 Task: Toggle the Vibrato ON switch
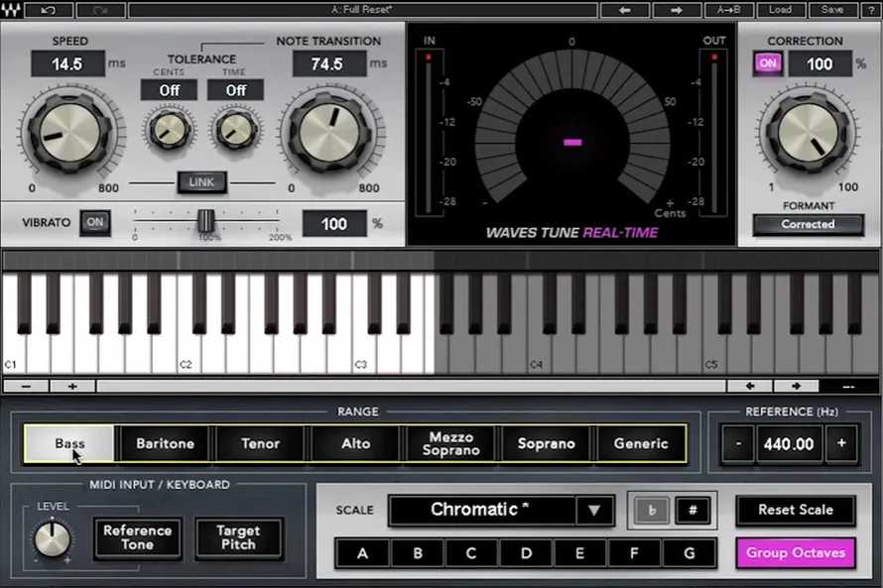[94, 222]
